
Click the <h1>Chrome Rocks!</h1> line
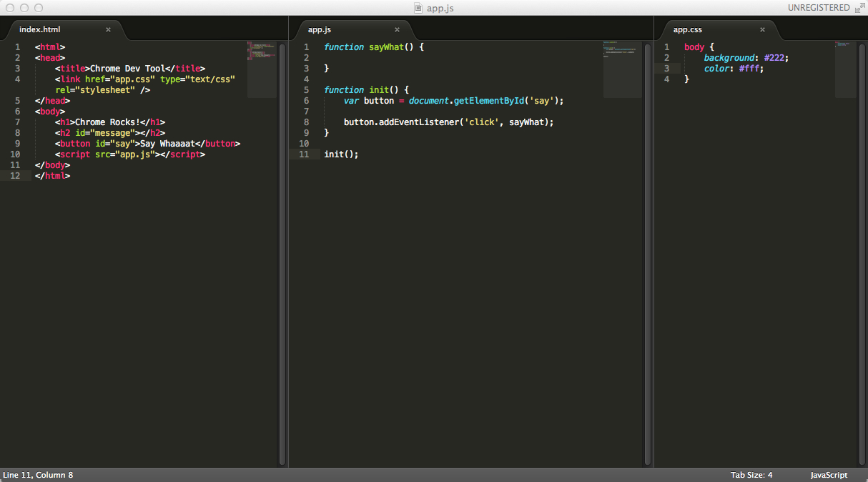tap(110, 122)
